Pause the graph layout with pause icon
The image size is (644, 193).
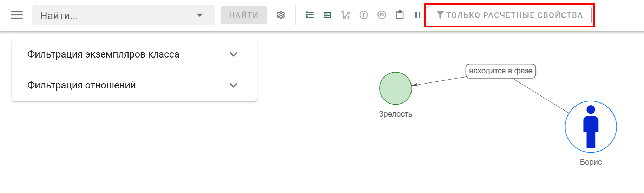click(418, 15)
